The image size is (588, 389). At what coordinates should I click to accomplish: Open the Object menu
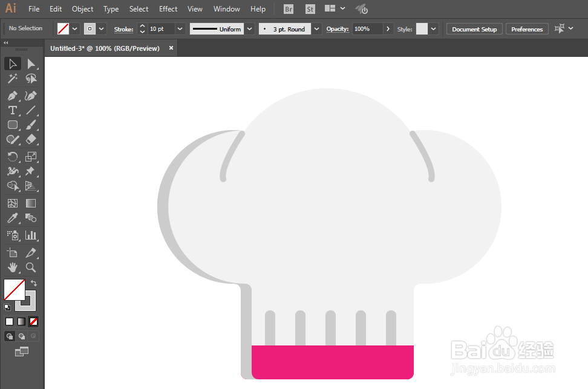82,9
